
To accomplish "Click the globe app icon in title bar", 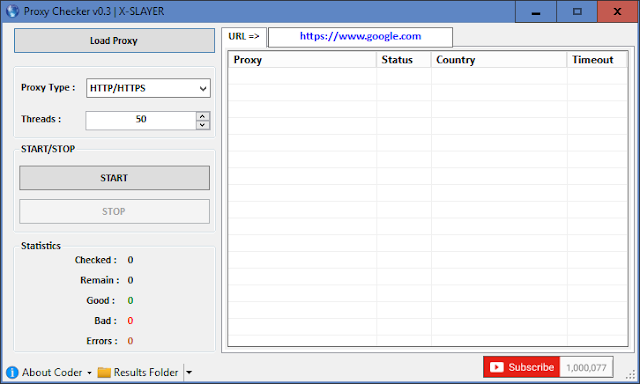I will click(x=12, y=11).
